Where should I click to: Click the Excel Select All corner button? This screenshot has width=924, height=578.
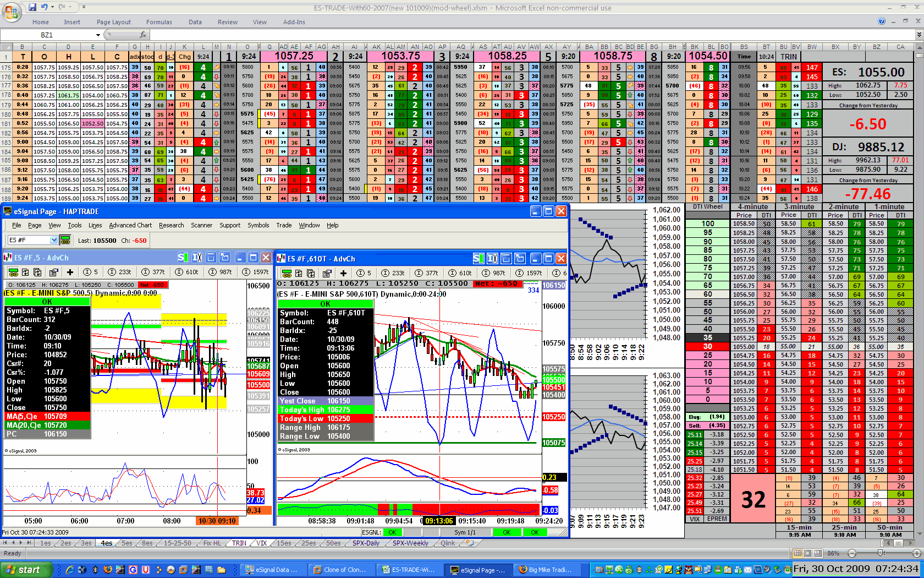7,47
